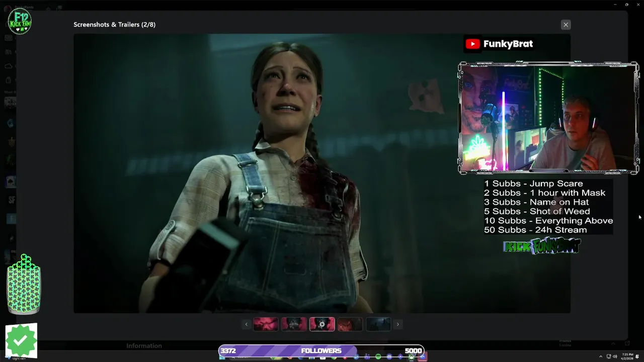644x362 pixels.
Task: Open the volume control in the tray
Action: (x=615, y=356)
